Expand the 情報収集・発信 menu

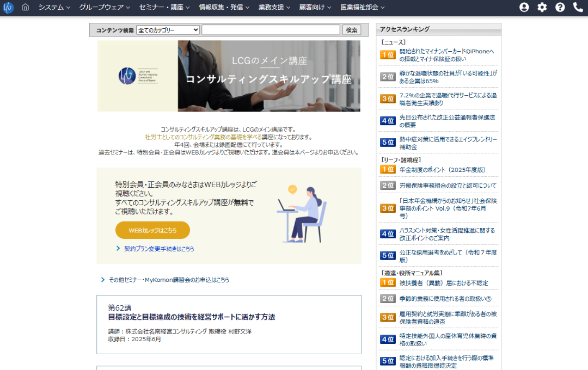point(224,7)
